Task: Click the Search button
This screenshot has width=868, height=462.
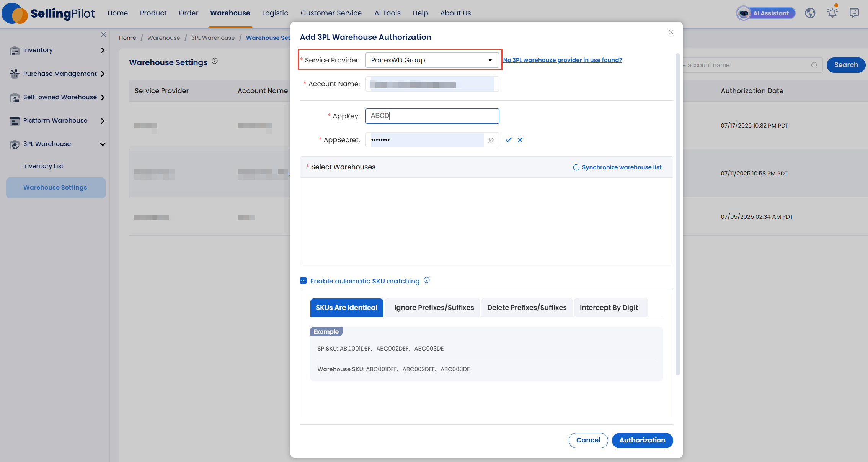Action: pos(846,65)
